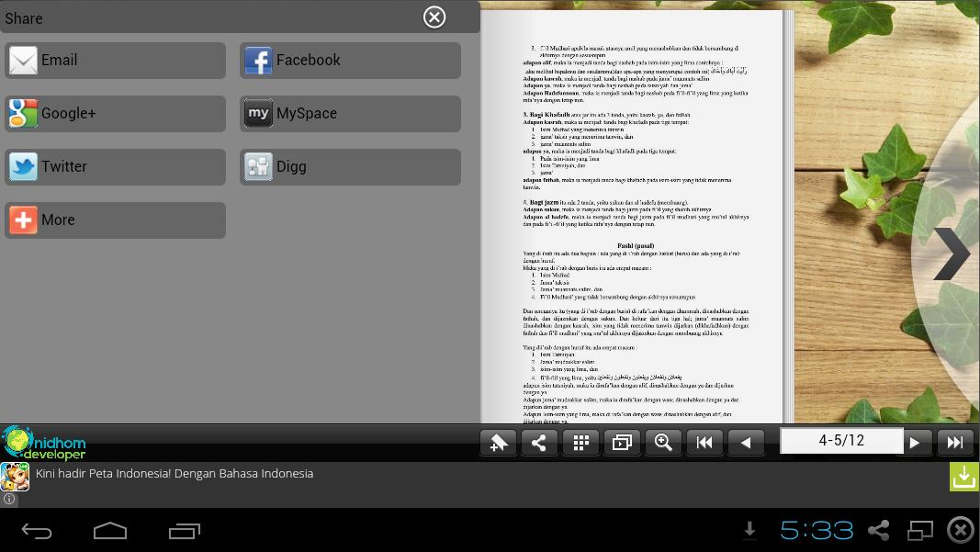Select MySpace from share list
This screenshot has height=552, width=980.
(350, 114)
